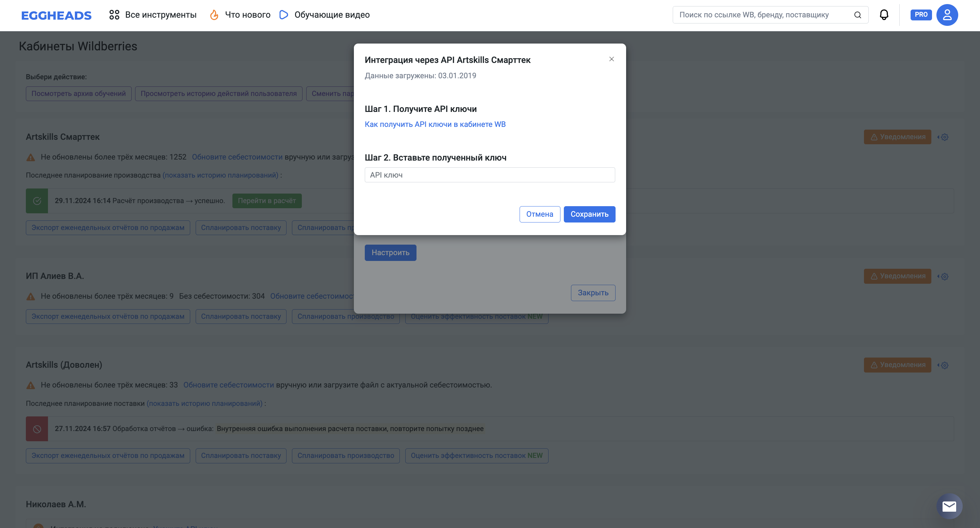Screen dimensions: 980x528
Task: Click the Закрыть button
Action: pos(593,293)
